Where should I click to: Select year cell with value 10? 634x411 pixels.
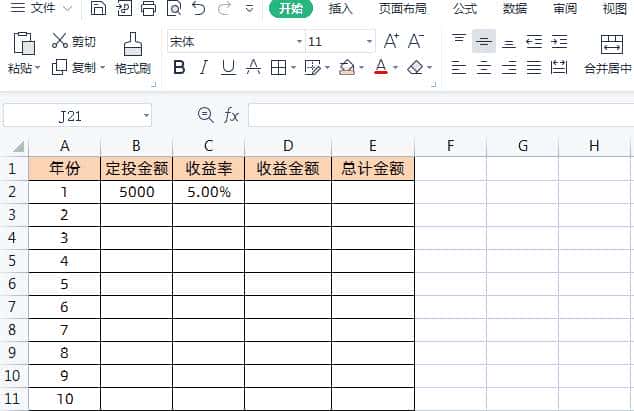click(x=64, y=399)
